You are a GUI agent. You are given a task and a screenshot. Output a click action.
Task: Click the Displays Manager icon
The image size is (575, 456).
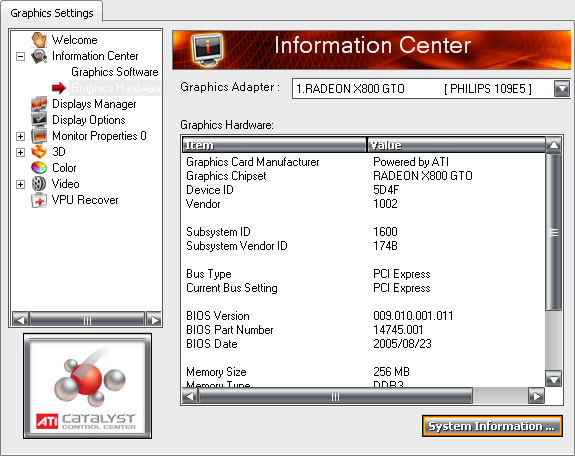tap(39, 104)
